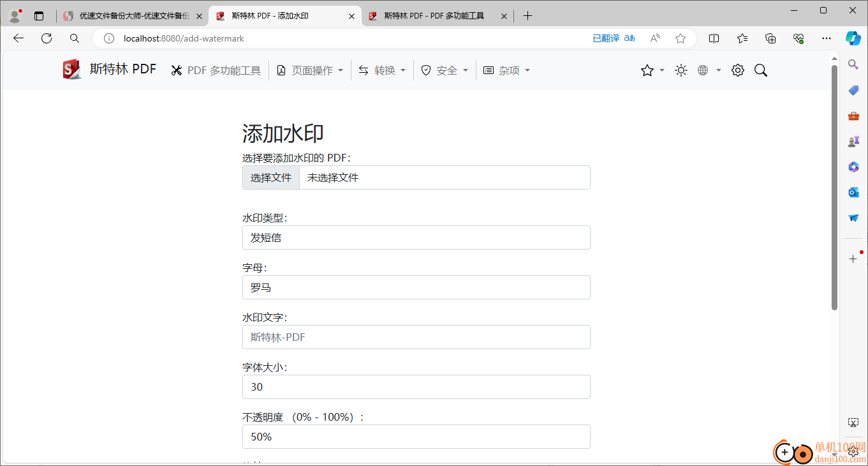868x466 pixels.
Task: Click the 斯特林 PDF logo icon
Action: click(x=72, y=70)
